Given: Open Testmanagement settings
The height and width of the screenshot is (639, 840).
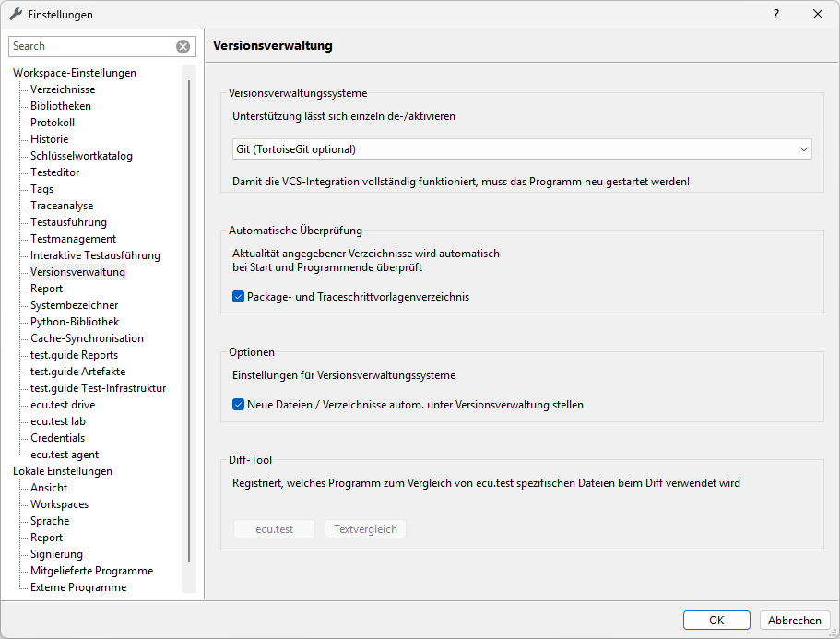Looking at the screenshot, I should pos(74,239).
